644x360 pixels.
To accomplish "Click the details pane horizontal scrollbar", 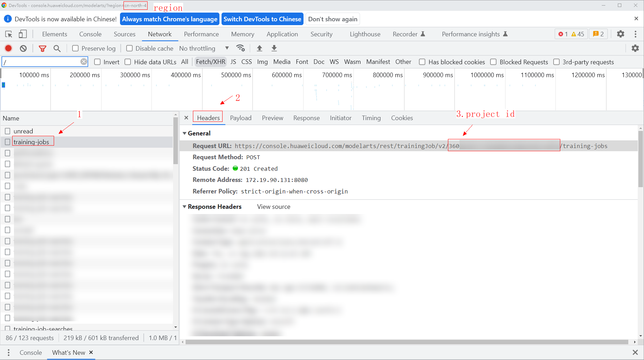I will 407,342.
